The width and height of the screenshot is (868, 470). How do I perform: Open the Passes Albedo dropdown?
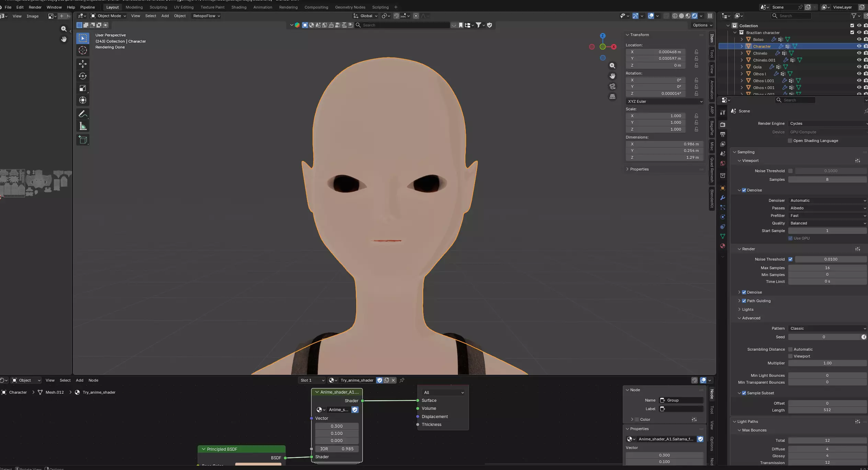(x=828, y=208)
